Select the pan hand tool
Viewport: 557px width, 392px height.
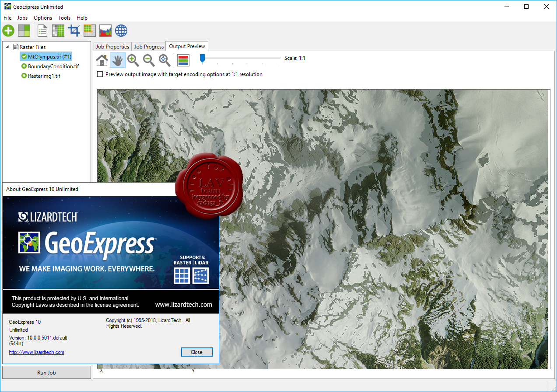[117, 60]
